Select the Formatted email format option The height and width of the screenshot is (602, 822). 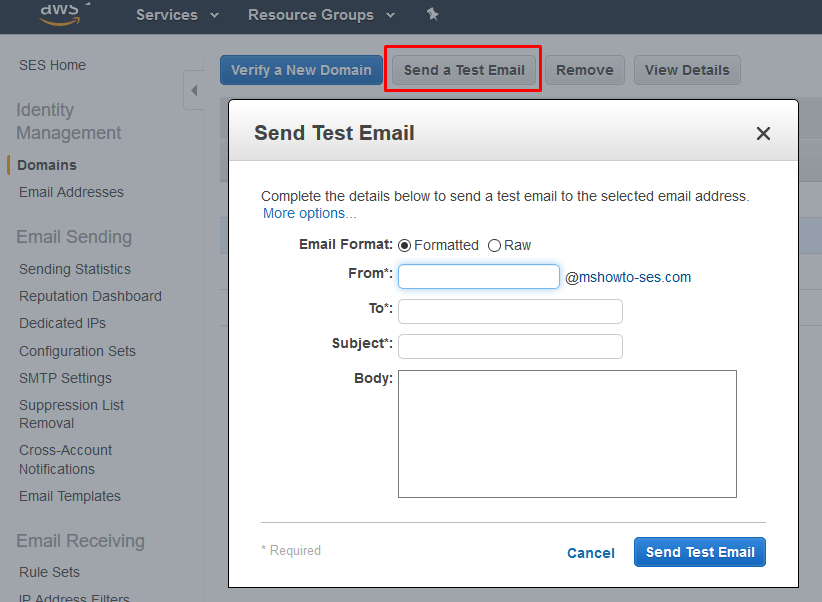405,245
